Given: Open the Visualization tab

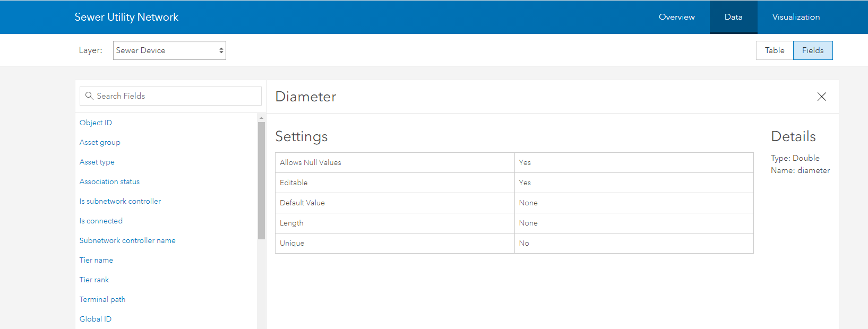Looking at the screenshot, I should (x=795, y=17).
